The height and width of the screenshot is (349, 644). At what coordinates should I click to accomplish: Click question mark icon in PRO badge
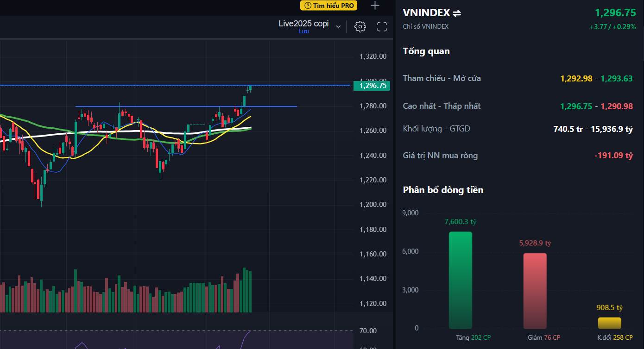click(x=308, y=6)
